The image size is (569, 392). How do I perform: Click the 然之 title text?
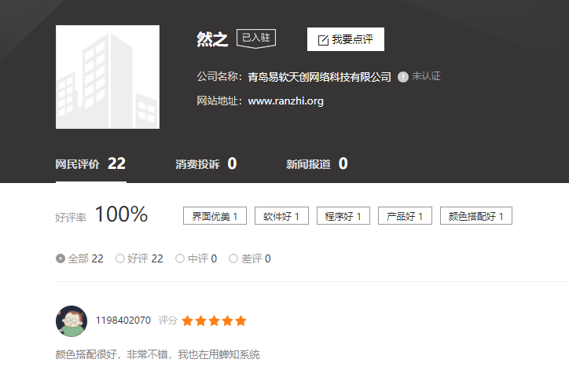(x=212, y=39)
